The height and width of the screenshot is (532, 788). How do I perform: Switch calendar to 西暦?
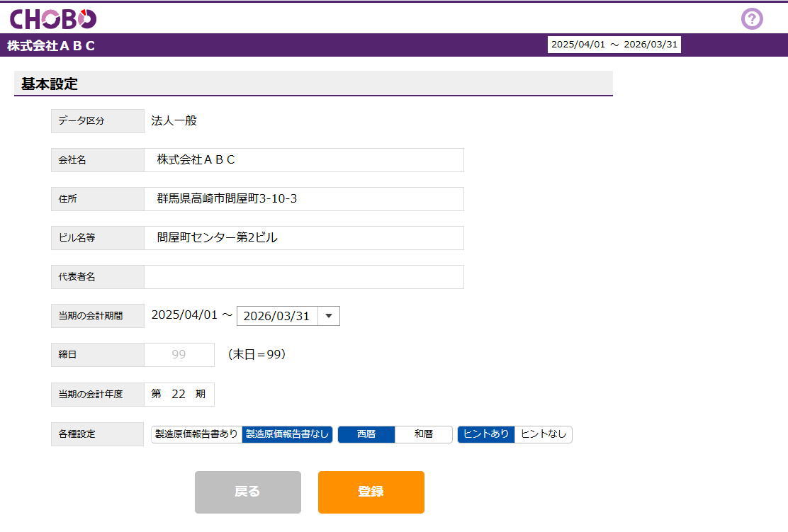coord(366,434)
